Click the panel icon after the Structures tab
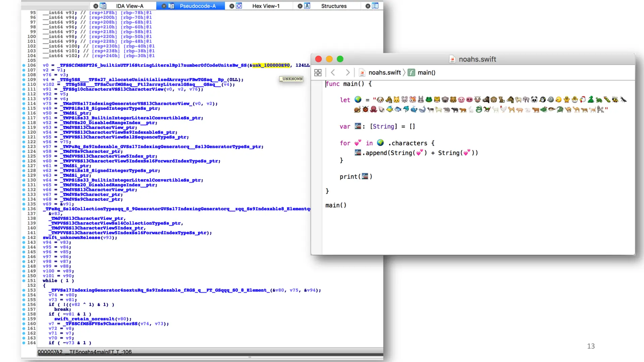The height and width of the screenshot is (362, 644). coord(375,6)
